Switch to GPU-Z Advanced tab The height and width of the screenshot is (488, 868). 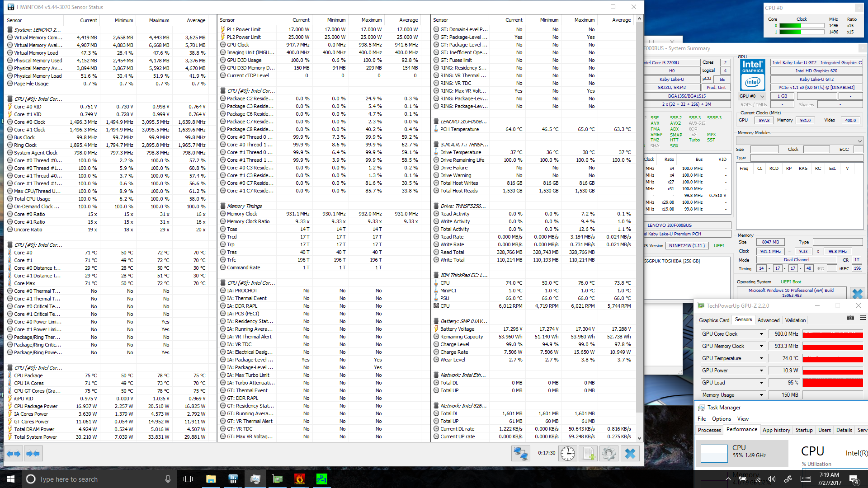click(768, 320)
